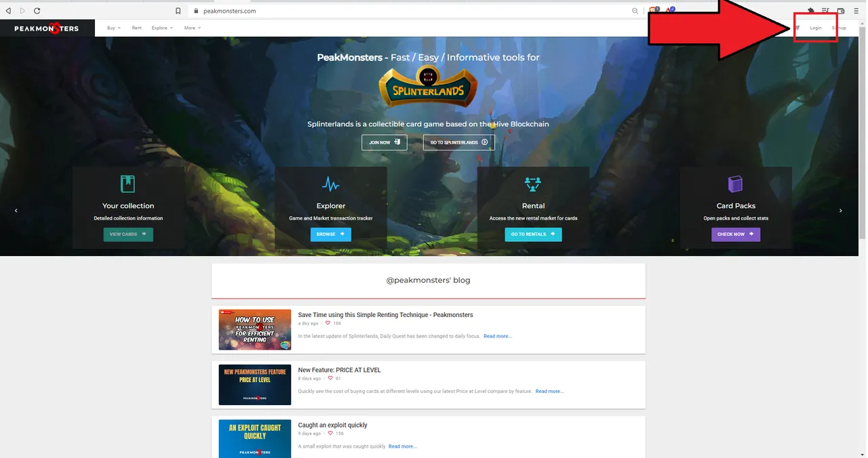The width and height of the screenshot is (868, 458).
Task: Go to next carousel slide arrow
Action: point(841,211)
